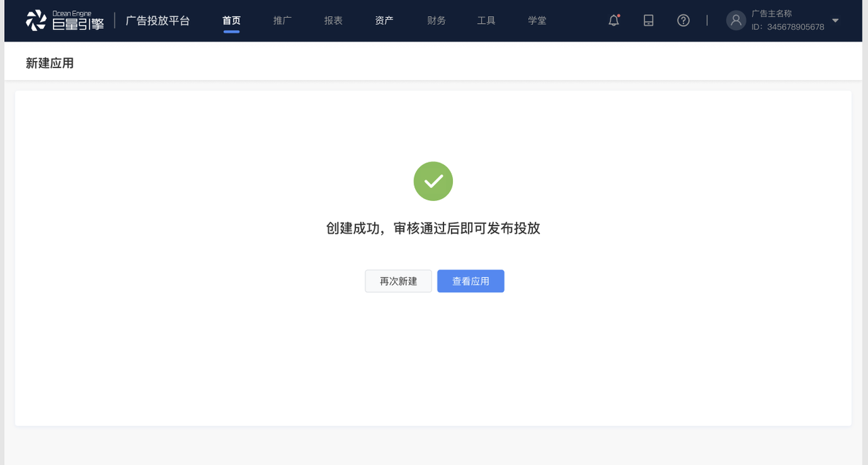Open the help question mark icon
868x465 pixels.
click(x=683, y=20)
